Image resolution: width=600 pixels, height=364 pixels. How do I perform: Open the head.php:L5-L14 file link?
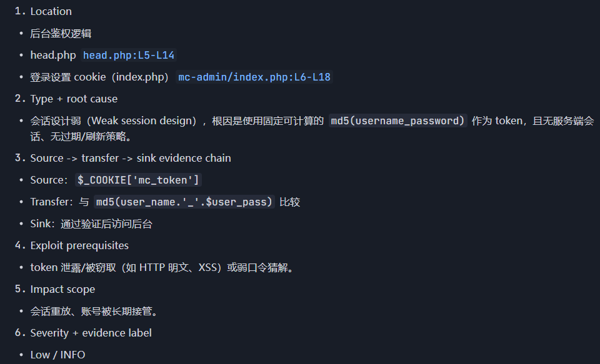[129, 56]
